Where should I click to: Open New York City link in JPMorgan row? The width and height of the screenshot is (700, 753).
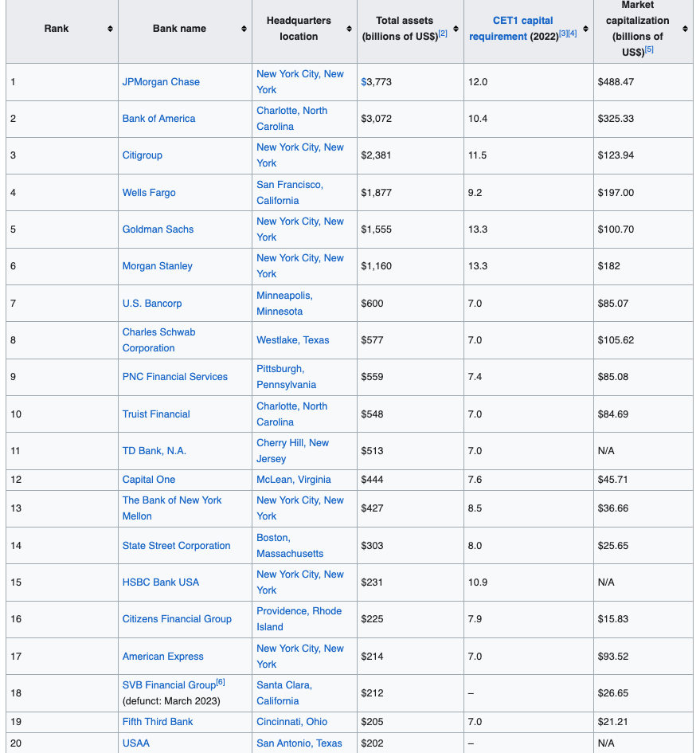(x=300, y=81)
